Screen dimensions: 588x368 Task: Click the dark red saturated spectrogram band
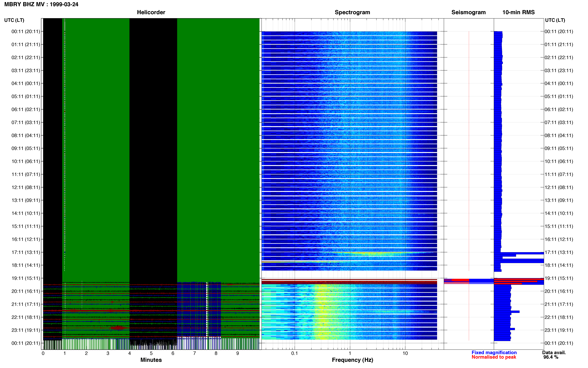[349, 282]
